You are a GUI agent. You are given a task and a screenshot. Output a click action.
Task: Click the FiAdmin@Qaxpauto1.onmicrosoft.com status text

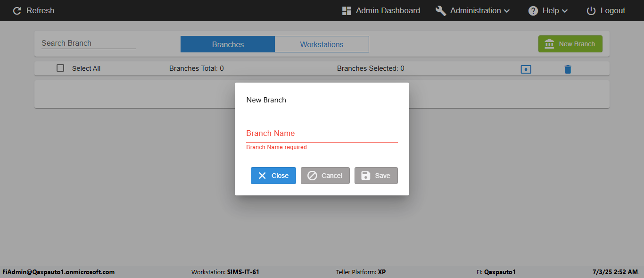click(x=58, y=272)
